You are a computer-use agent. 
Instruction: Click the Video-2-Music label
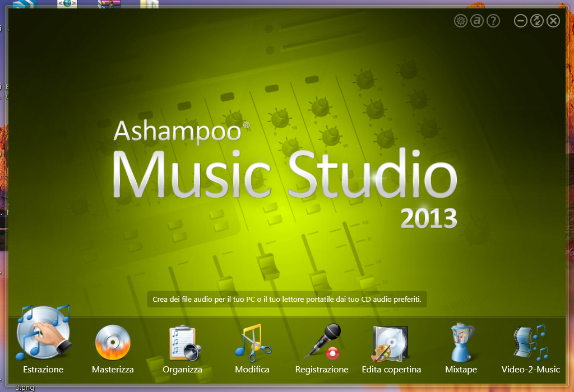[530, 370]
